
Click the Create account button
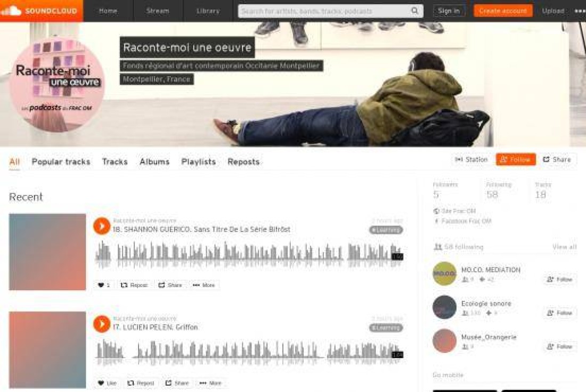coord(502,11)
